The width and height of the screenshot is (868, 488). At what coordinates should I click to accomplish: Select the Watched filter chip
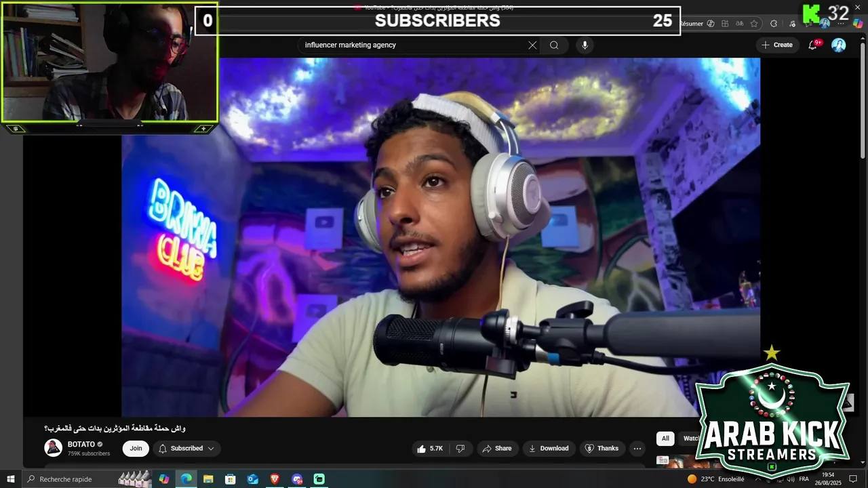coord(690,439)
